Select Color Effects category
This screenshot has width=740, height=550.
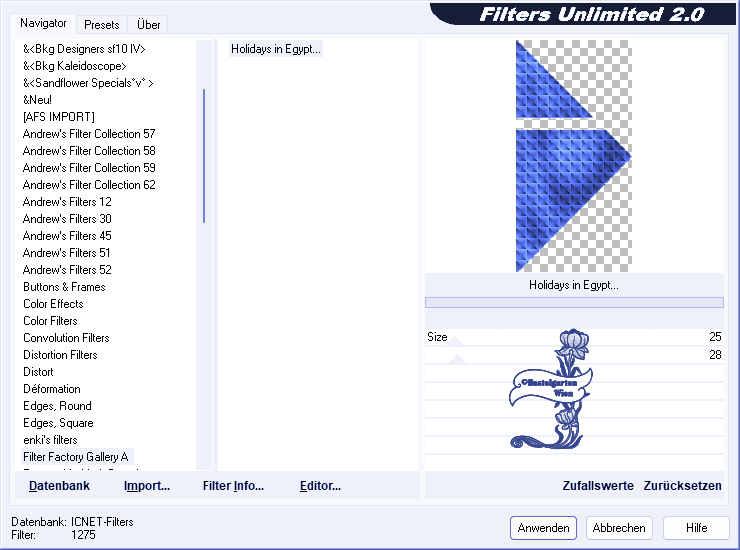53,304
